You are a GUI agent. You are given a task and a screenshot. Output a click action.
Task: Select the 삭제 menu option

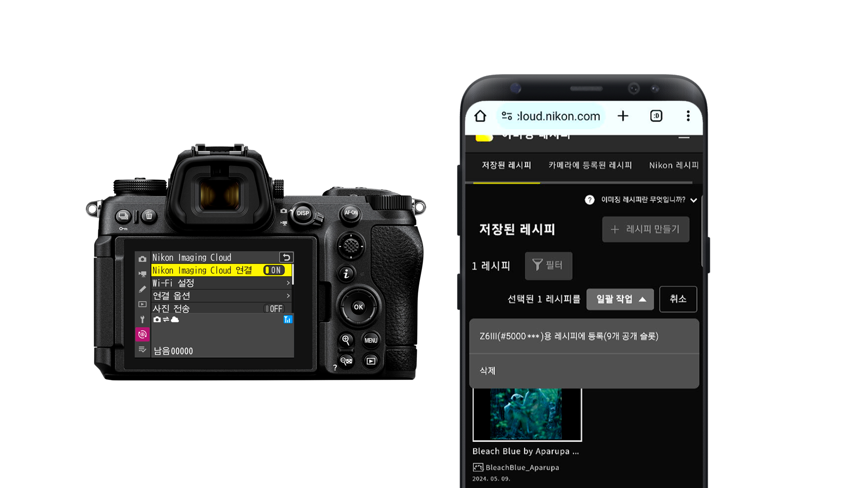pyautogui.click(x=584, y=371)
